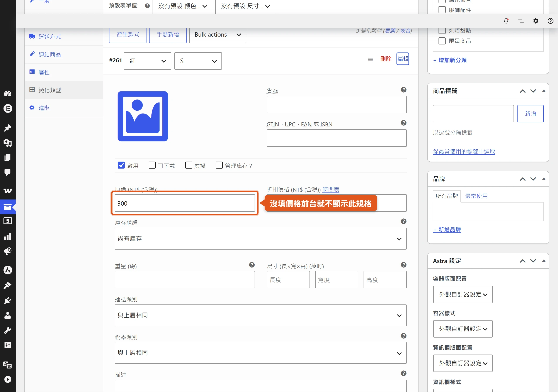Open the help question mark in top bar

[550, 21]
